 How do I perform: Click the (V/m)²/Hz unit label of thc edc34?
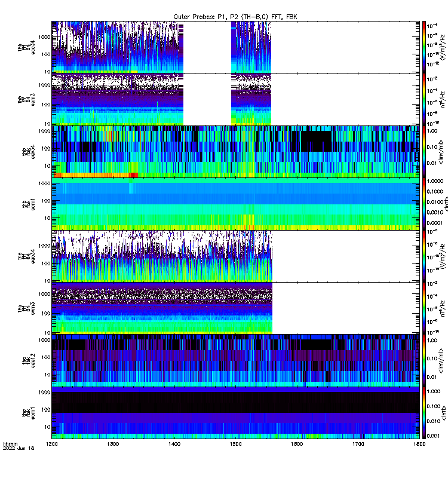coord(443,256)
